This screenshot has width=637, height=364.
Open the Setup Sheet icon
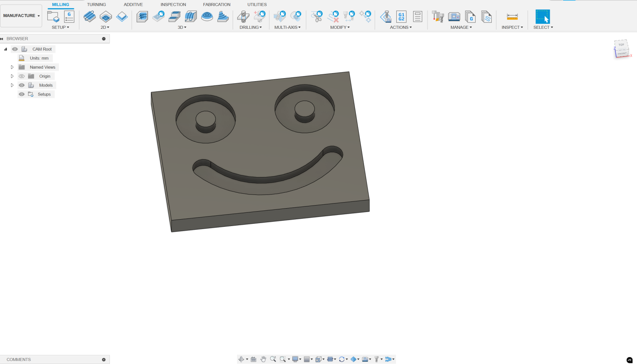click(x=417, y=17)
